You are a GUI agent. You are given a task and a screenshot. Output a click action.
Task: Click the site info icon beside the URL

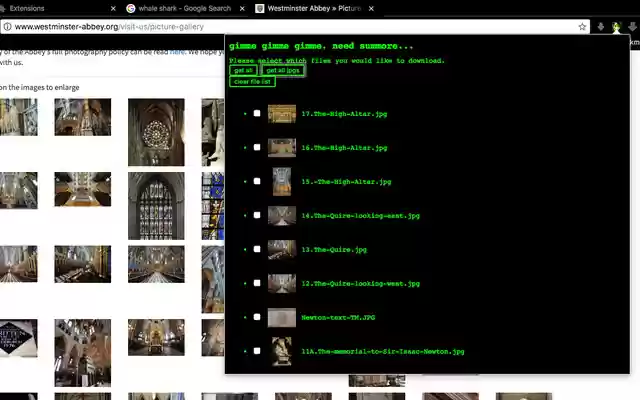tap(7, 27)
